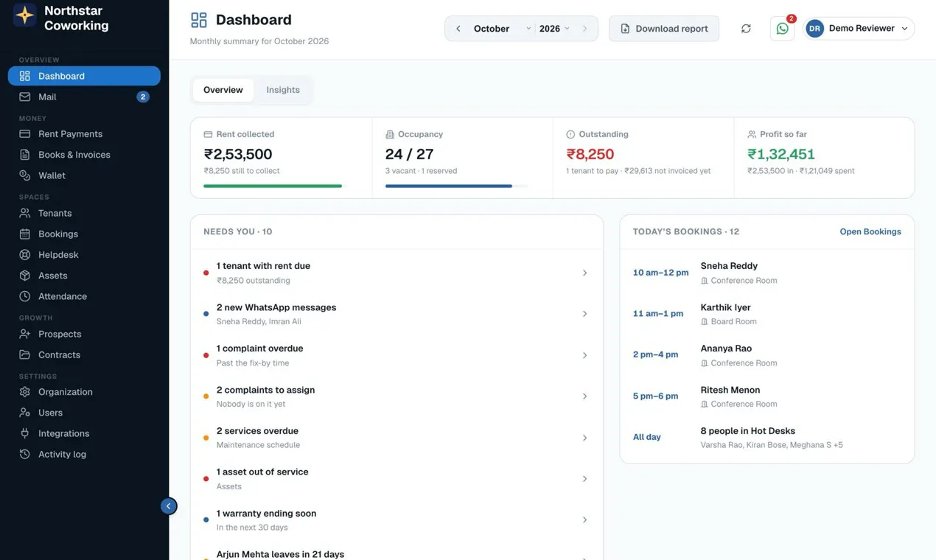Click the Prospects add-person icon
Image resolution: width=936 pixels, height=560 pixels.
(25, 334)
